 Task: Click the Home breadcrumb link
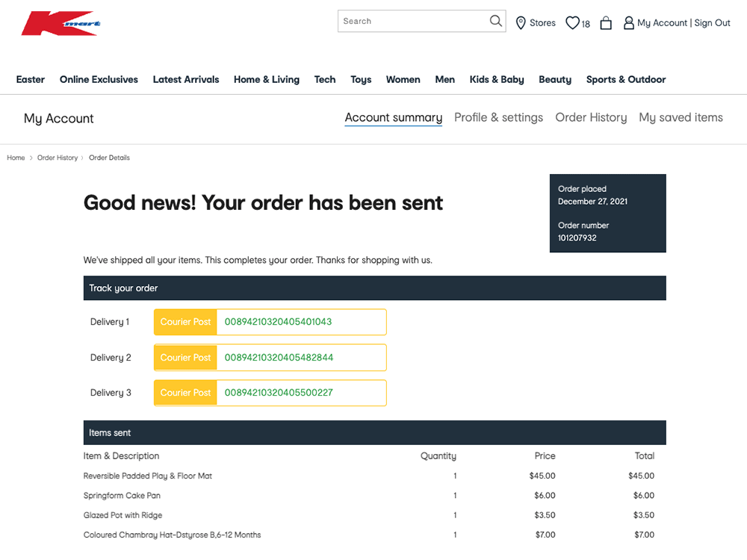click(16, 158)
